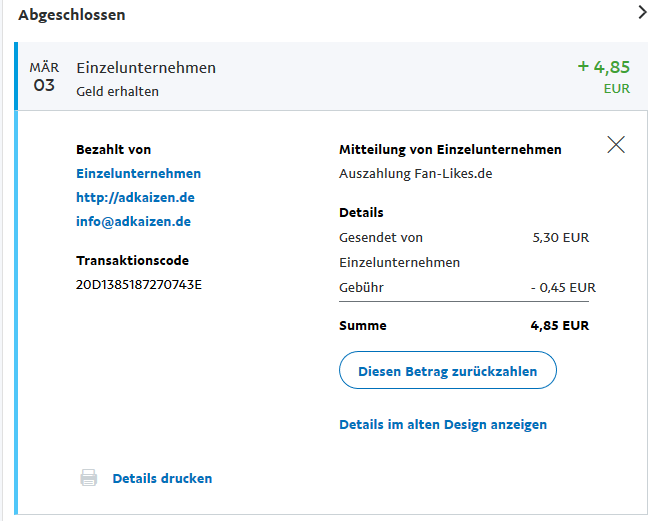Click the printer icon
Viewport: 658px width, 521px height.
pos(89,478)
